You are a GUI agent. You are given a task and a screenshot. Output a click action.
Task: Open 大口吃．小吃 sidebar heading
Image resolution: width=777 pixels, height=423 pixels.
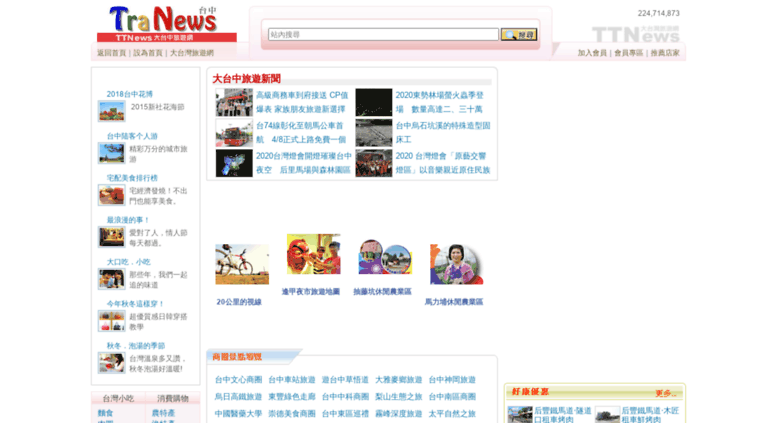128,262
